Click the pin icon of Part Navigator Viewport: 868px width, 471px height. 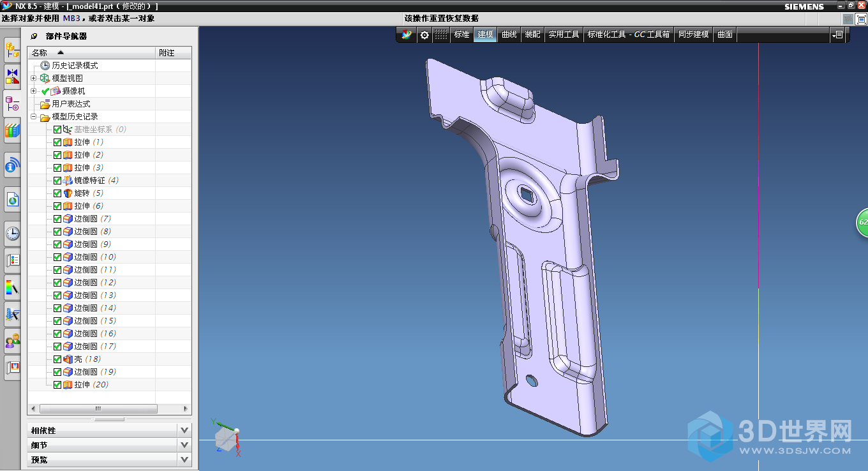click(x=34, y=36)
